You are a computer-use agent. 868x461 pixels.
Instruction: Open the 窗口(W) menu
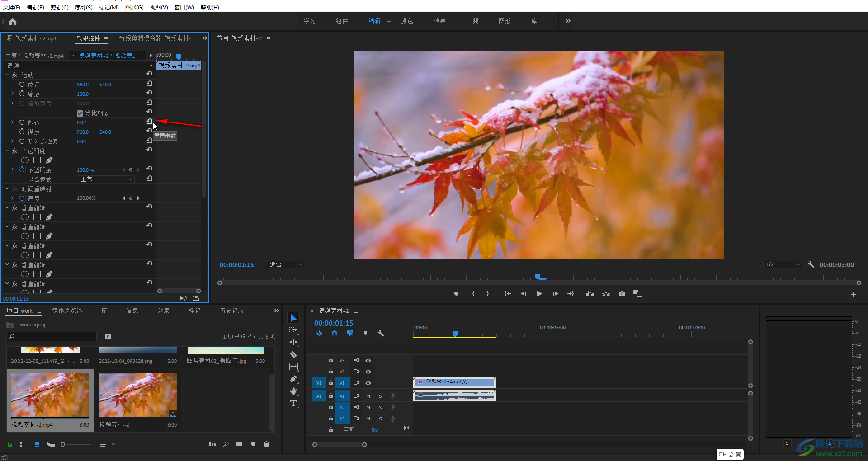click(x=184, y=7)
